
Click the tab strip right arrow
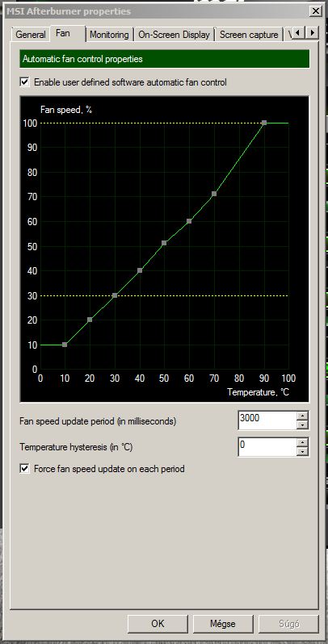313,32
